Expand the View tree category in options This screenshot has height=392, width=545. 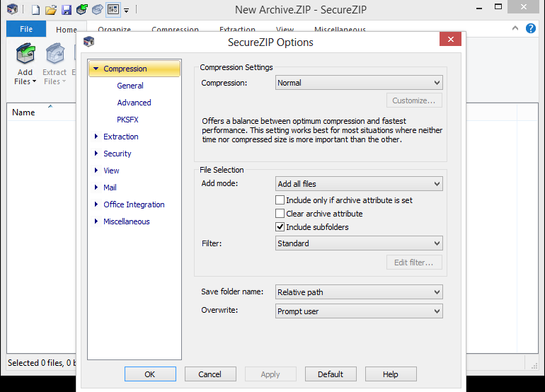[x=96, y=171]
